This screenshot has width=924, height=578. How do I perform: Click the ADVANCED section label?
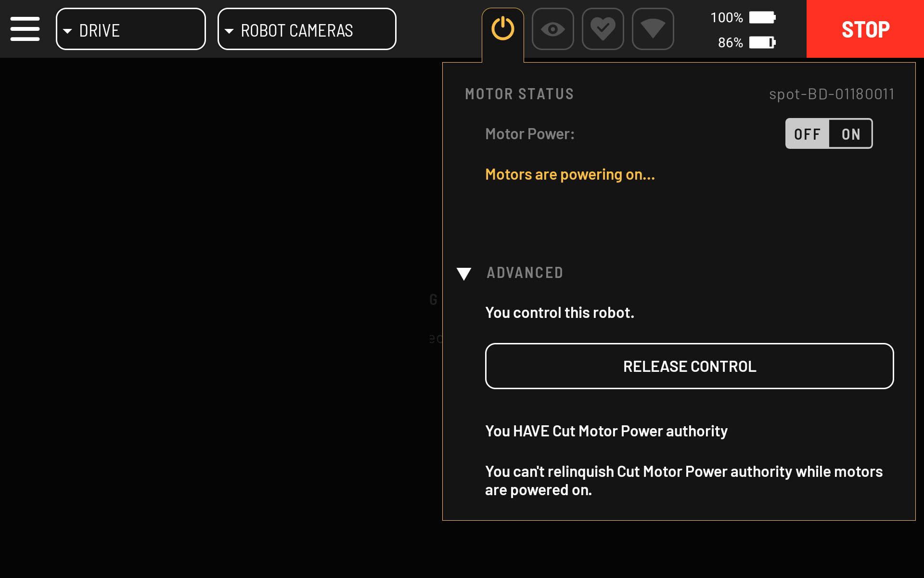tap(525, 273)
